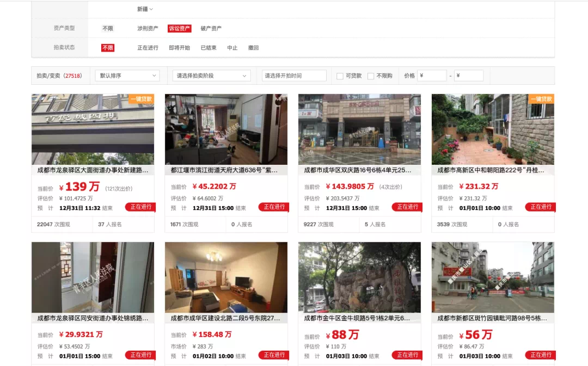The width and height of the screenshot is (588, 366).
Task: Click the maximum price input field
Action: (x=469, y=76)
